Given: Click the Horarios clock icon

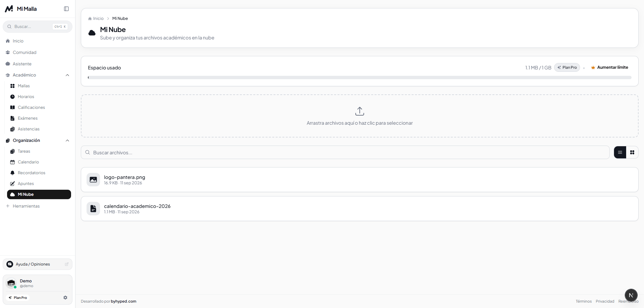Looking at the screenshot, I should (12, 97).
